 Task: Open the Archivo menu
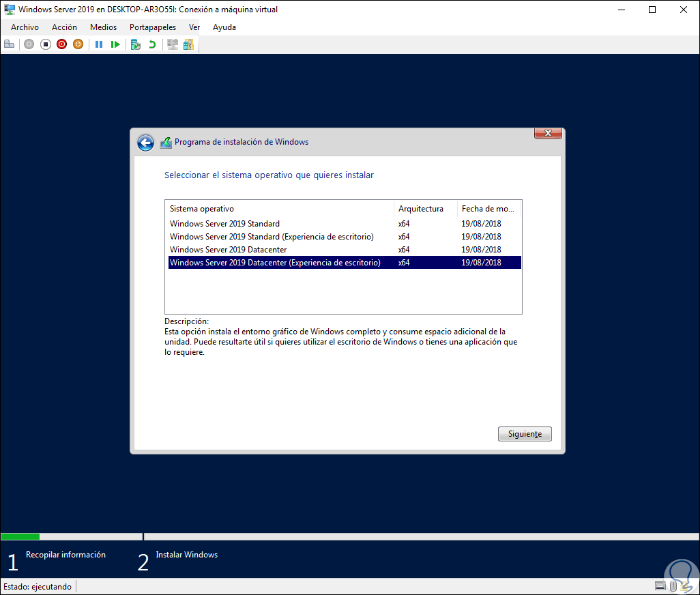point(25,27)
